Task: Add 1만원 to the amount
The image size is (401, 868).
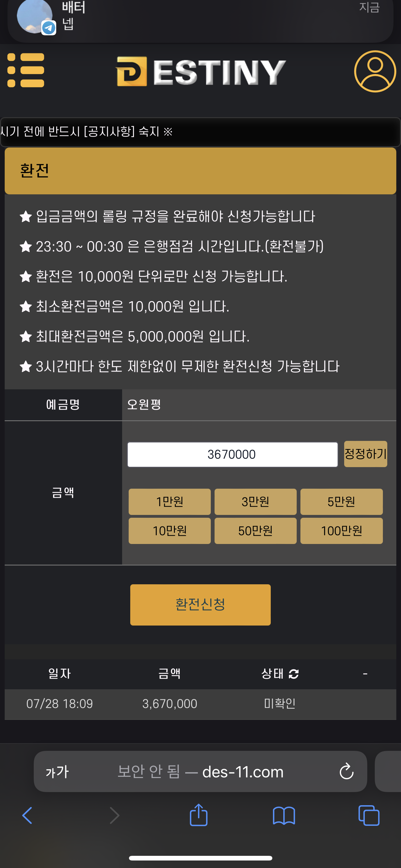Action: click(x=170, y=502)
